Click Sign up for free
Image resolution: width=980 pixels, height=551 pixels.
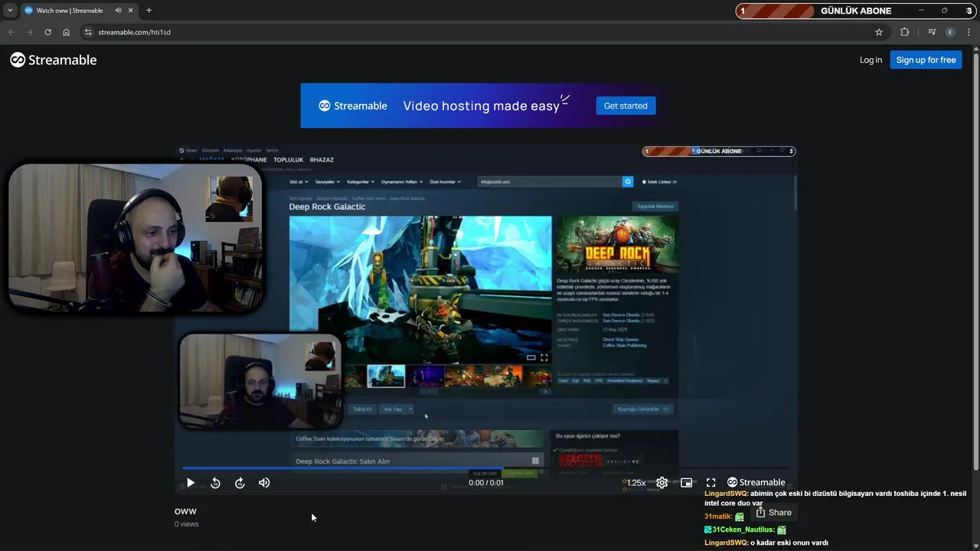(926, 60)
